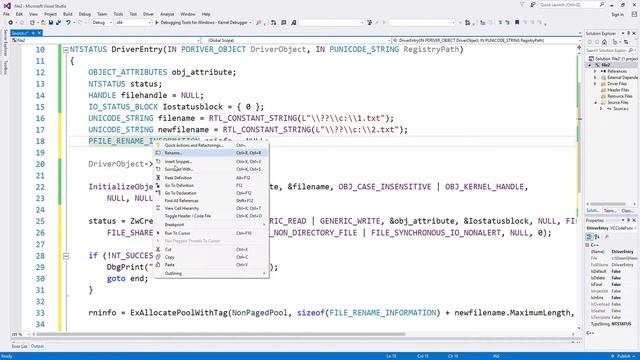Switch to Class View tab in side panel
The width and height of the screenshot is (640, 360).
(x=627, y=211)
